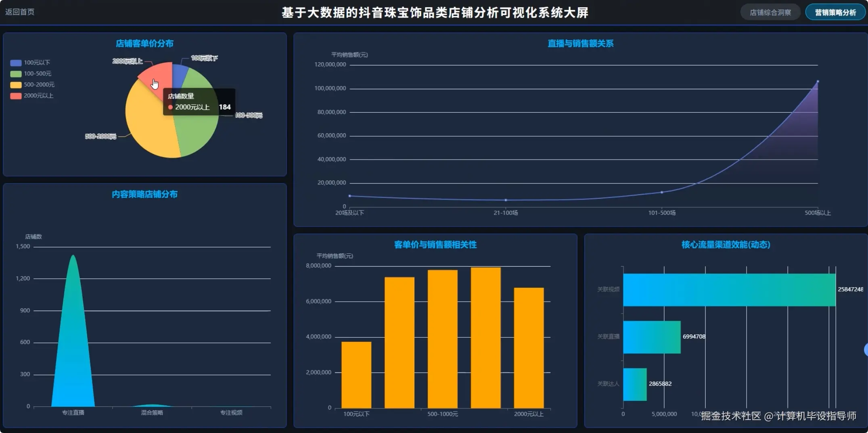The image size is (868, 433).
Task: Click the line point at 500场以上
Action: 818,81
